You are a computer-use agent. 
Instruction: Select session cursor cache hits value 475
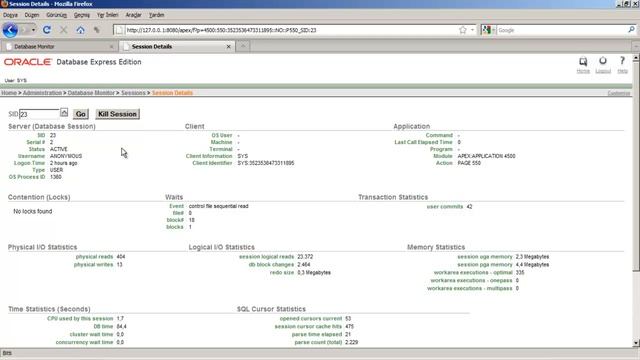[349, 327]
